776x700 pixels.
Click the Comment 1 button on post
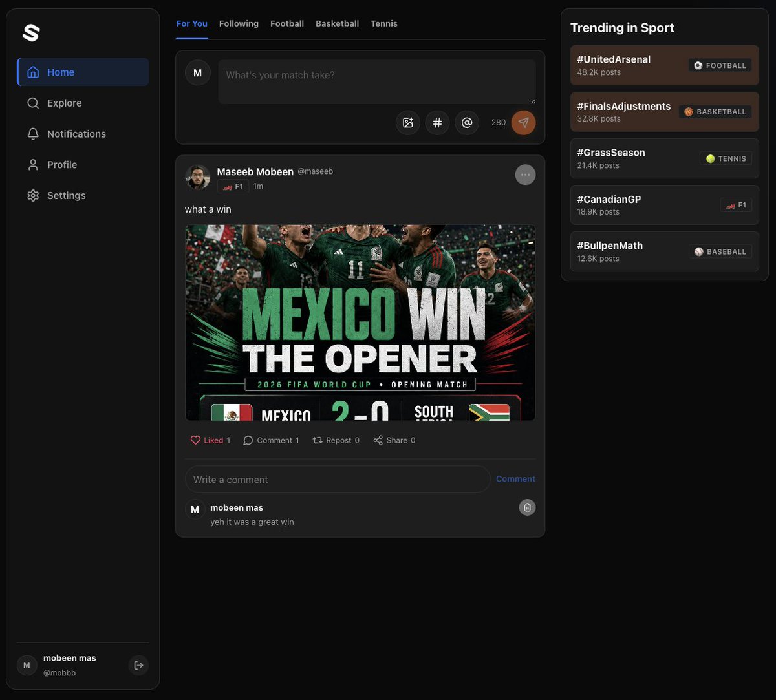point(271,440)
